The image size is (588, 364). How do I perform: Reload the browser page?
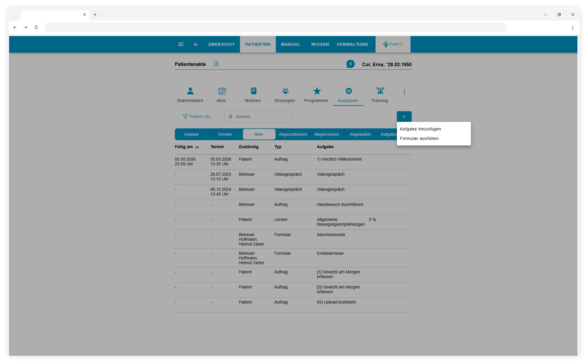[x=36, y=27]
